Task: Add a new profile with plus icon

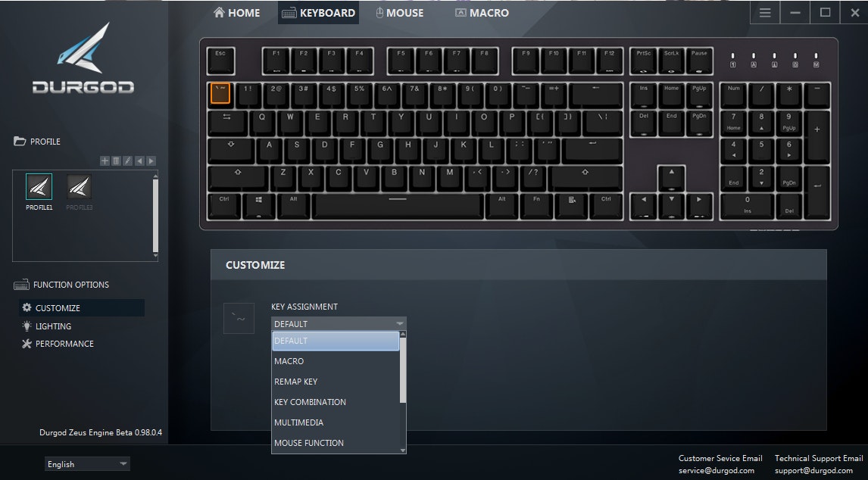Action: (104, 161)
